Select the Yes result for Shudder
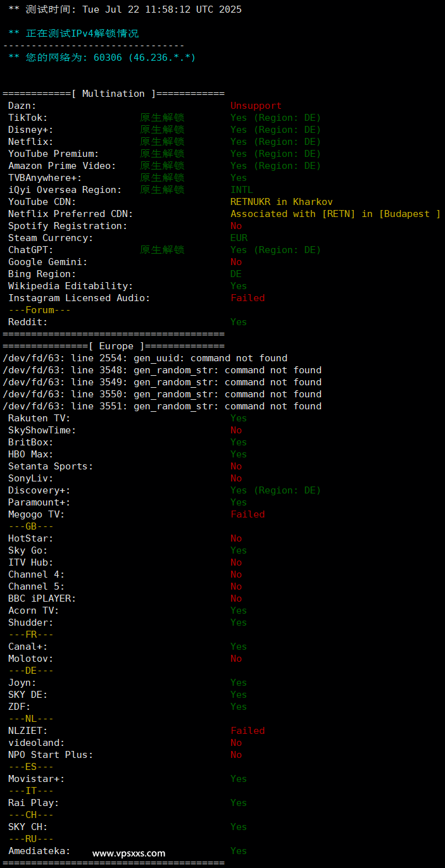The height and width of the screenshot is (868, 445). (239, 623)
